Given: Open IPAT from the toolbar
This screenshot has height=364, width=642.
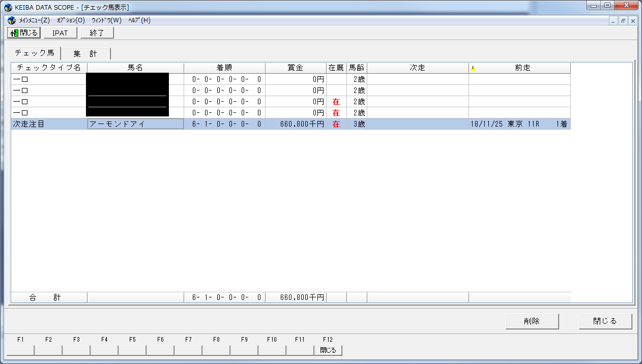Looking at the screenshot, I should [60, 33].
